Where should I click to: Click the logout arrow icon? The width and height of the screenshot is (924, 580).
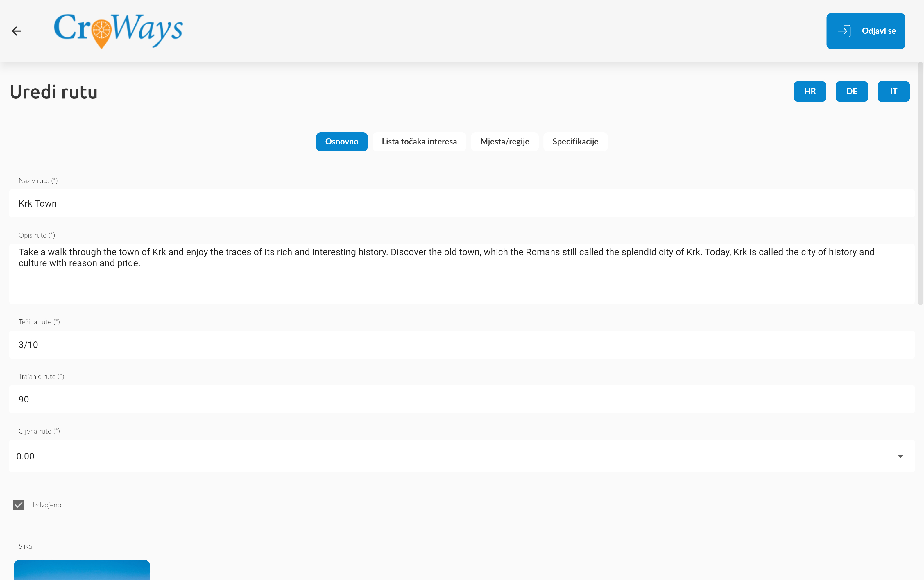click(844, 31)
